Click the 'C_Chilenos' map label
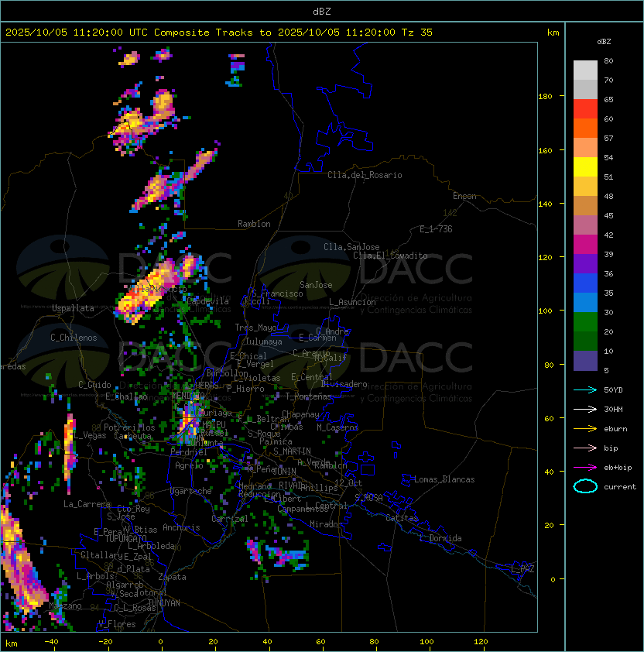This screenshot has height=652, width=644. [x=74, y=338]
